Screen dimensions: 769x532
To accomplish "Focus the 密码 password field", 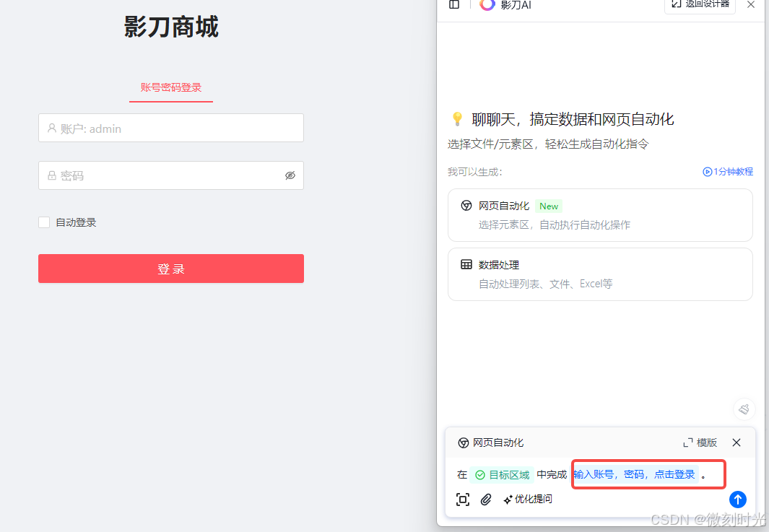I will [x=170, y=175].
